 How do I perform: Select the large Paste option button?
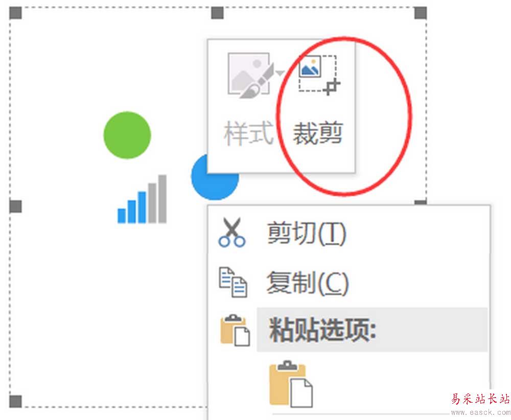[x=291, y=384]
